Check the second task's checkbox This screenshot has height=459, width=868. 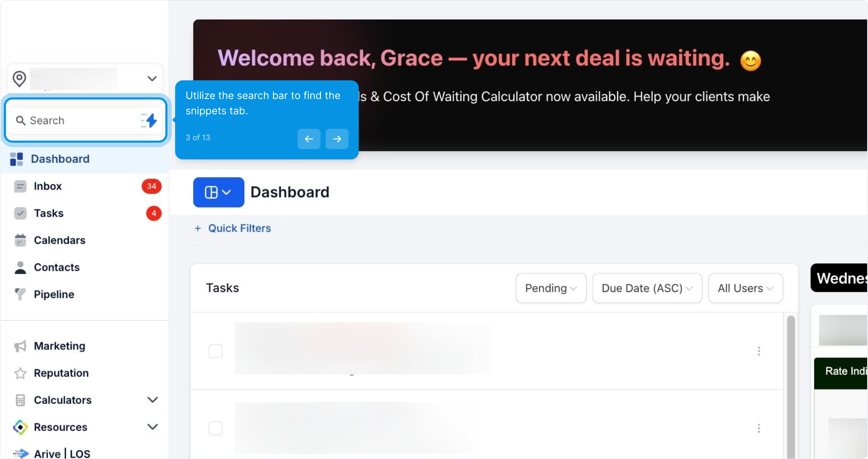click(216, 428)
